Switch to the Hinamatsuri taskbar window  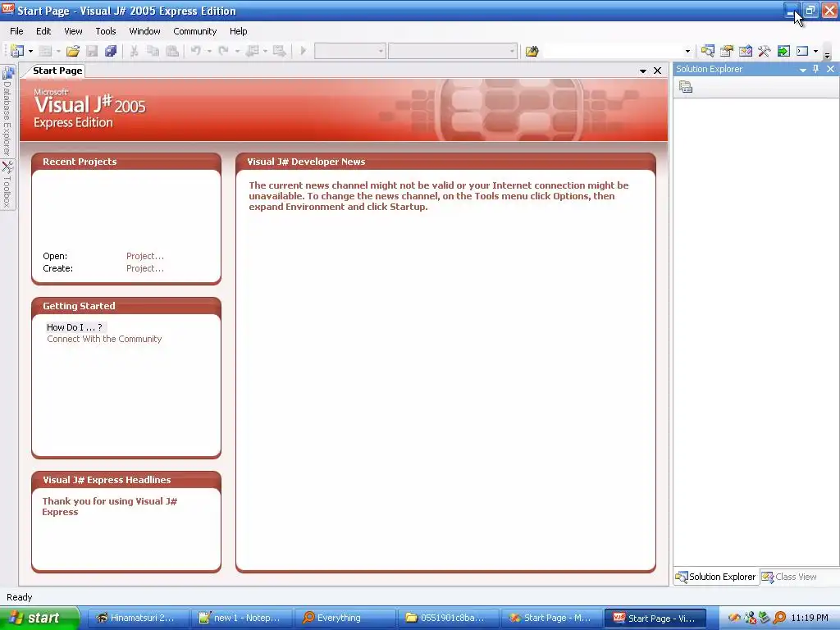pyautogui.click(x=137, y=618)
